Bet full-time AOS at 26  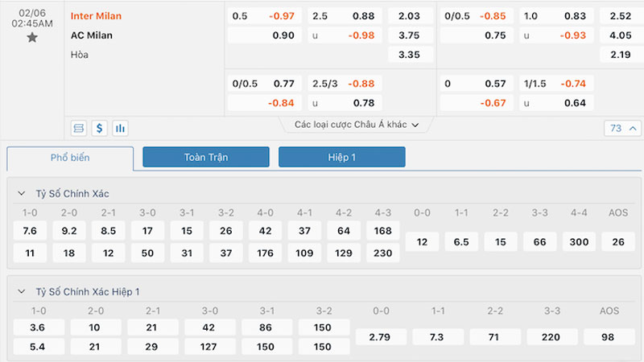click(x=618, y=242)
